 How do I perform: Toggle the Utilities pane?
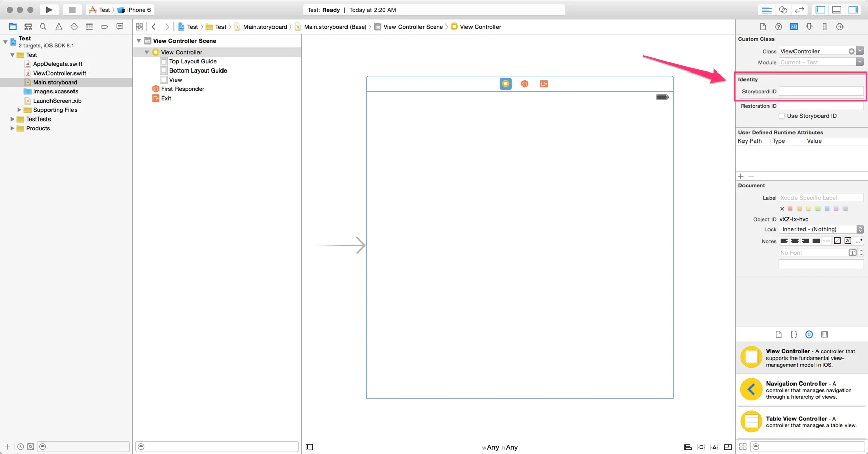point(853,10)
